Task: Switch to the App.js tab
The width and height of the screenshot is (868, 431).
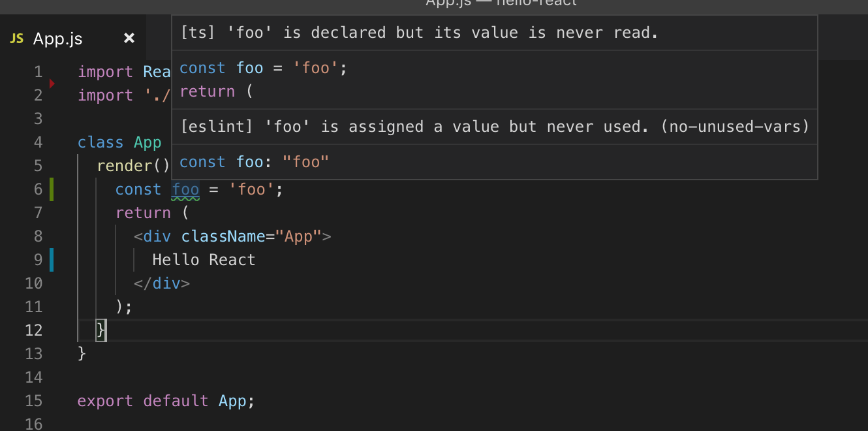Action: click(59, 39)
